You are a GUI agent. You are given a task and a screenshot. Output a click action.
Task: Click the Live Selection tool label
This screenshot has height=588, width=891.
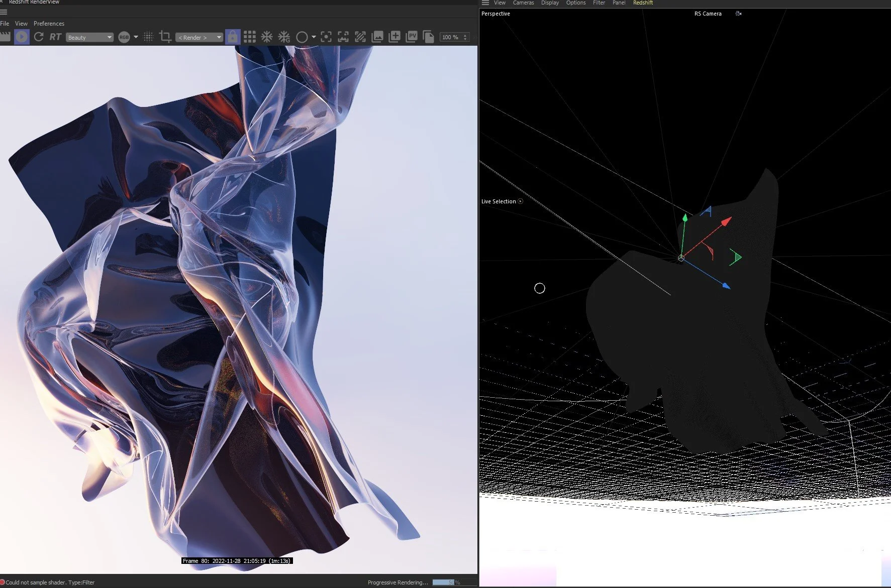[x=499, y=201]
